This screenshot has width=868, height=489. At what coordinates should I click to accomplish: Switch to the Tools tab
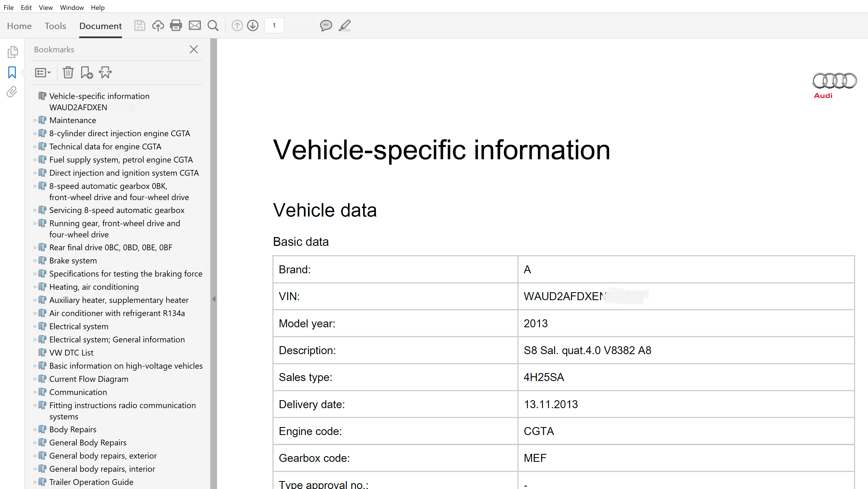(x=55, y=26)
